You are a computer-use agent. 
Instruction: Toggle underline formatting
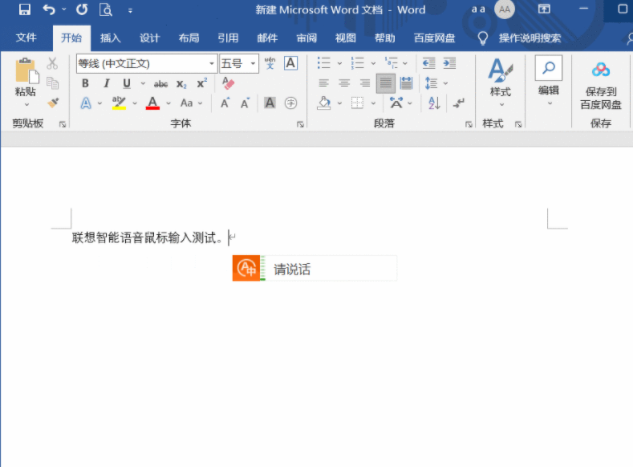point(127,83)
